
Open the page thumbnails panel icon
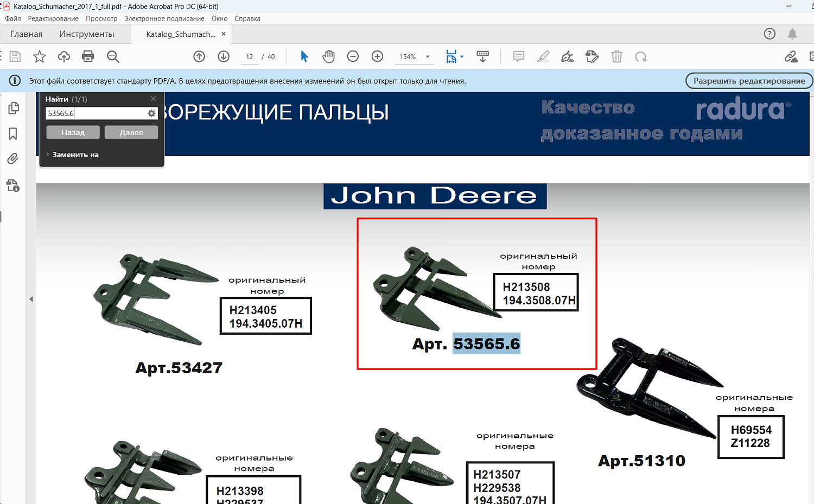14,108
